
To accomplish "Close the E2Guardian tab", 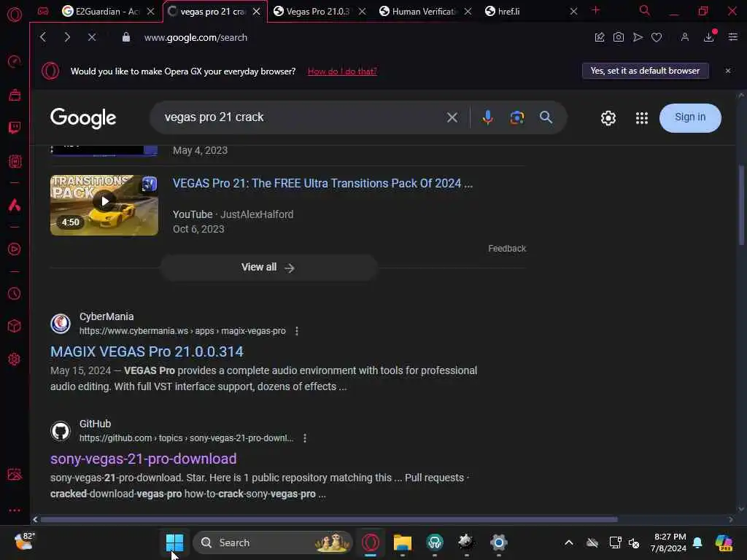I will [x=150, y=12].
